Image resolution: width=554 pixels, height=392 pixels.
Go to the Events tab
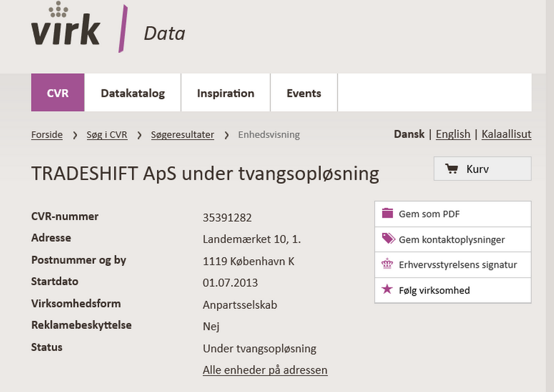304,93
